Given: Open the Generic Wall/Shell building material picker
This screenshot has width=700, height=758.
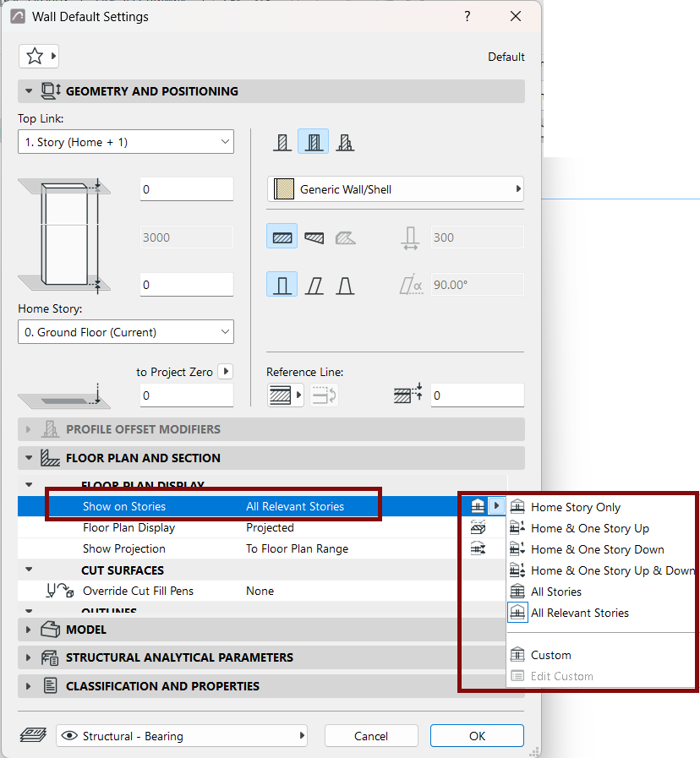Looking at the screenshot, I should [396, 189].
